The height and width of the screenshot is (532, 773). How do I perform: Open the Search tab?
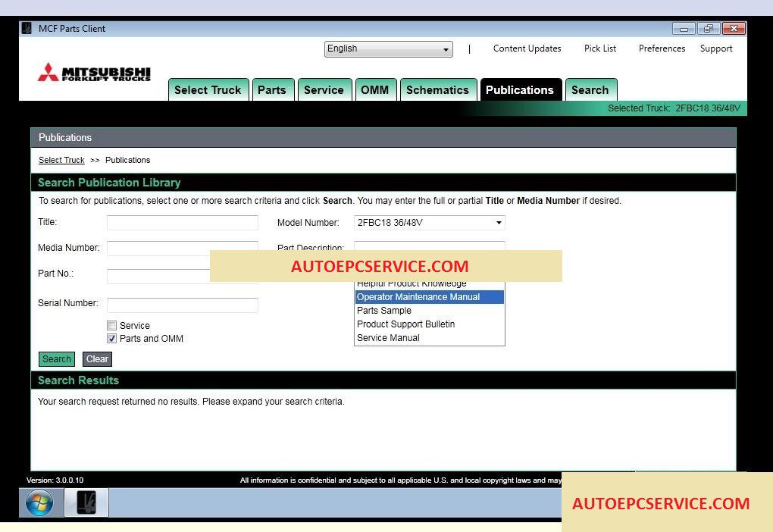(x=590, y=90)
